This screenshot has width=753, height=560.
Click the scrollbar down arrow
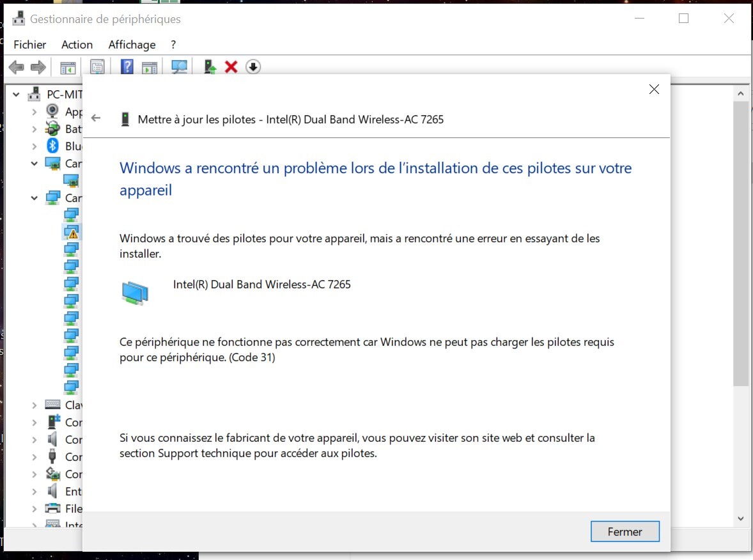point(740,518)
